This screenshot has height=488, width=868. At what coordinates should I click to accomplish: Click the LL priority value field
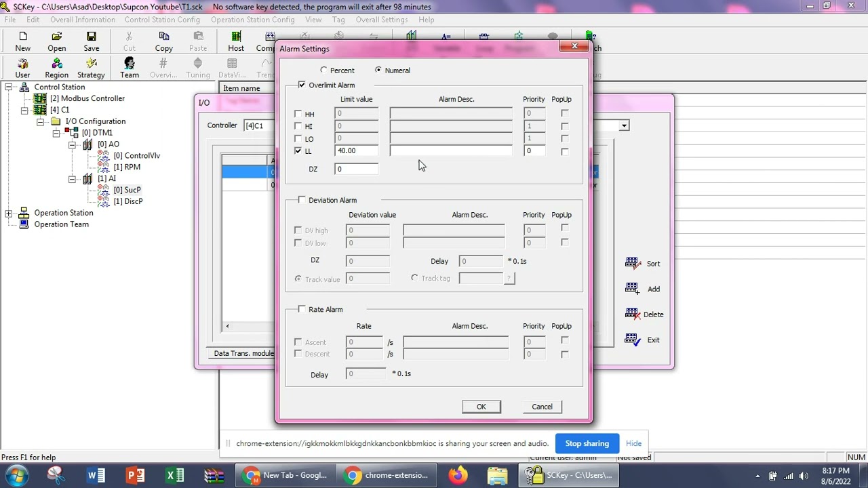(x=534, y=150)
